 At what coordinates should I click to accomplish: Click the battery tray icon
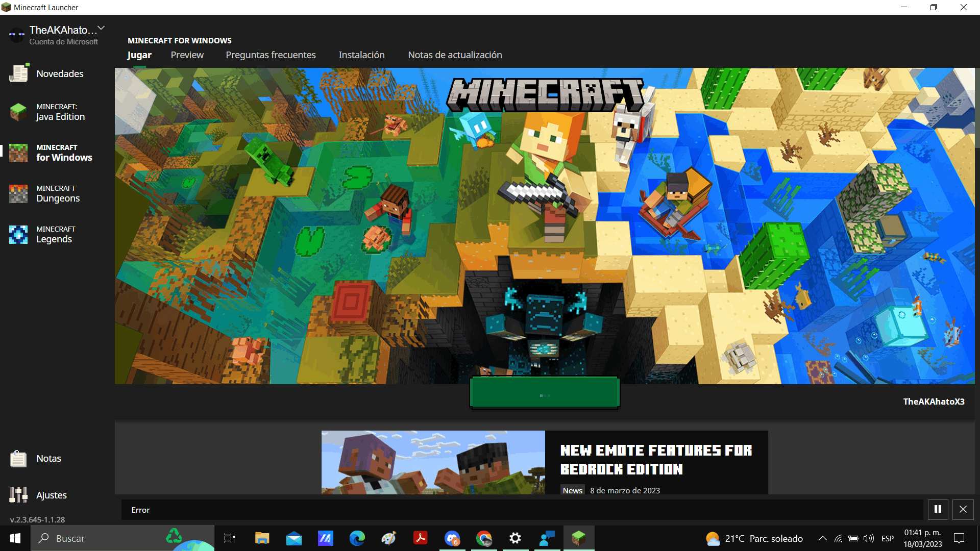point(853,538)
